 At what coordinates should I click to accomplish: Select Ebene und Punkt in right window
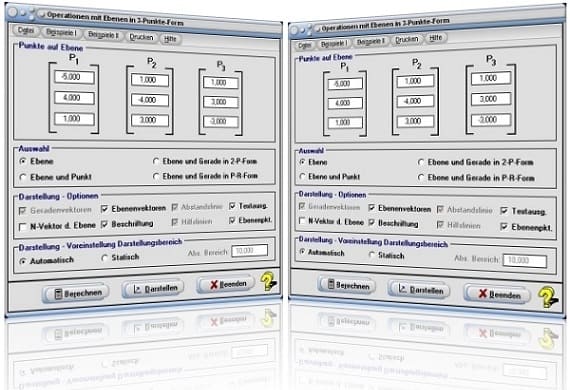coord(330,177)
